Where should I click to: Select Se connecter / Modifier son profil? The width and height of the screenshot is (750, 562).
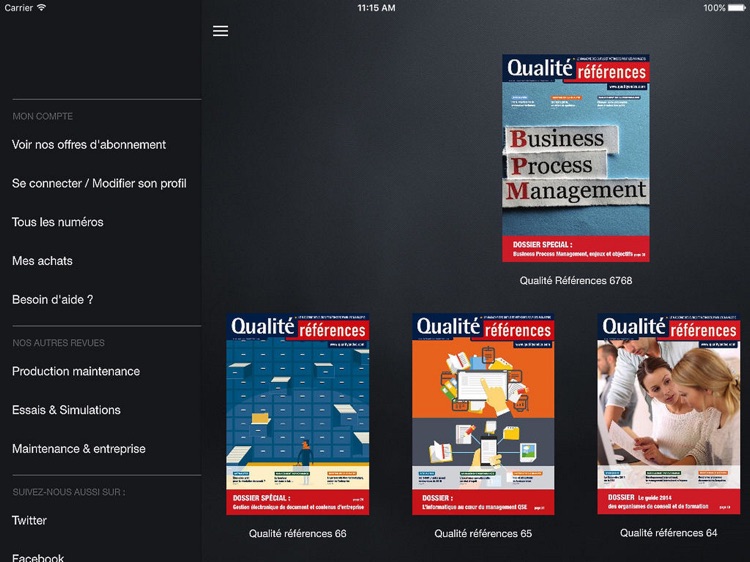coord(99,183)
